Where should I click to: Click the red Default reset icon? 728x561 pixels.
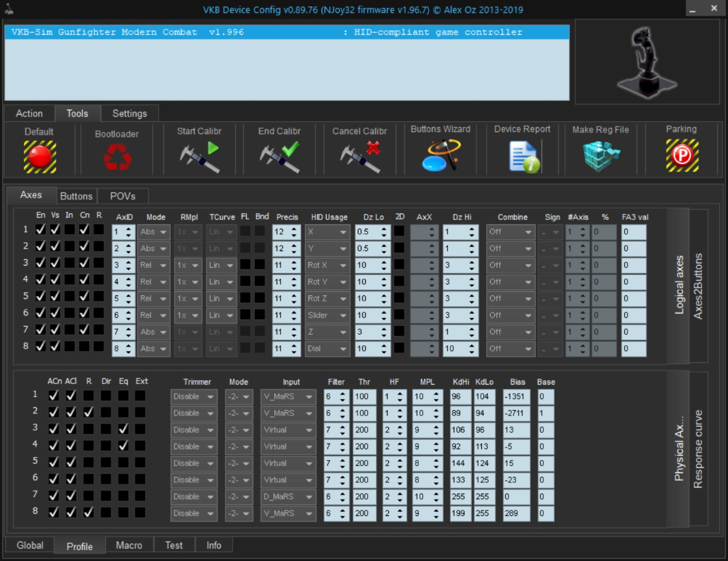40,156
